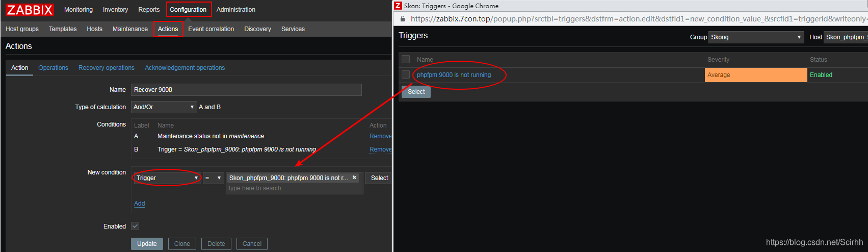Viewport: 868px width, 252px height.
Task: Click the Clone button
Action: click(182, 244)
